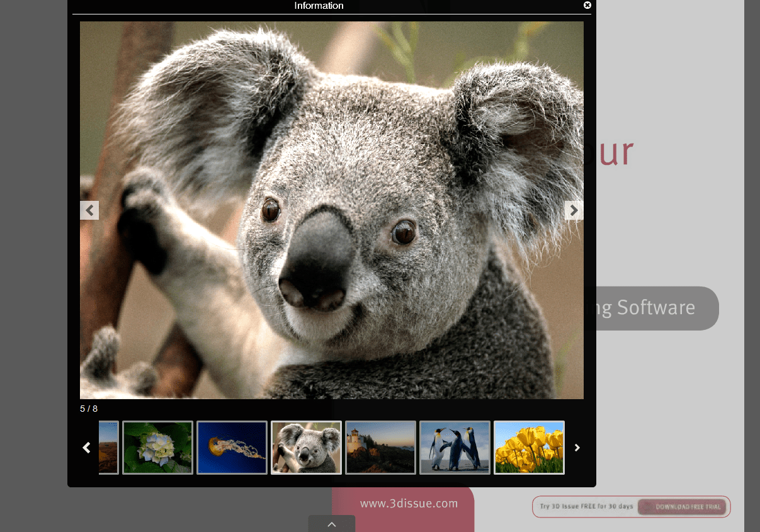Screen dimensions: 760x532
Task: Click the right navigation arrow on the main image
Action: [574, 210]
